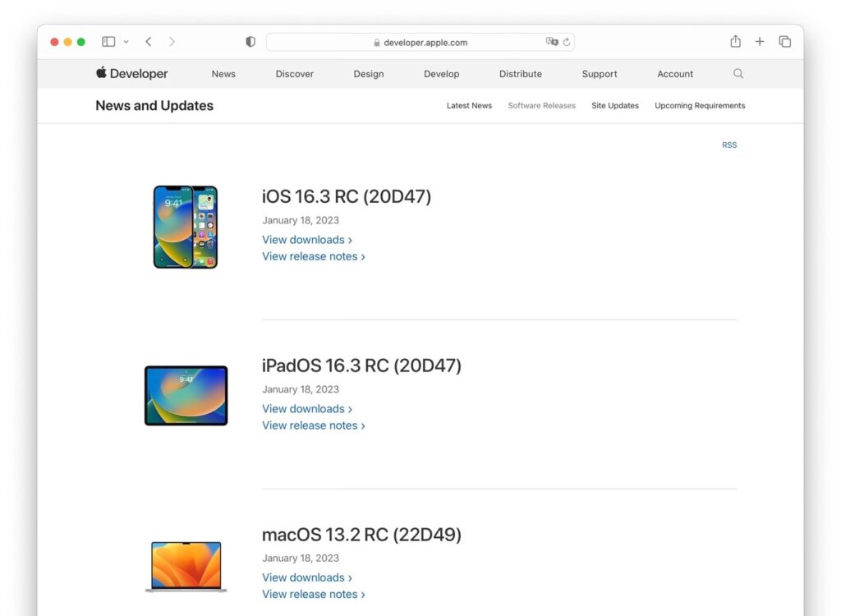Viewport: 841px width, 616px height.
Task: Reload the page with the refresh icon
Action: (x=565, y=42)
